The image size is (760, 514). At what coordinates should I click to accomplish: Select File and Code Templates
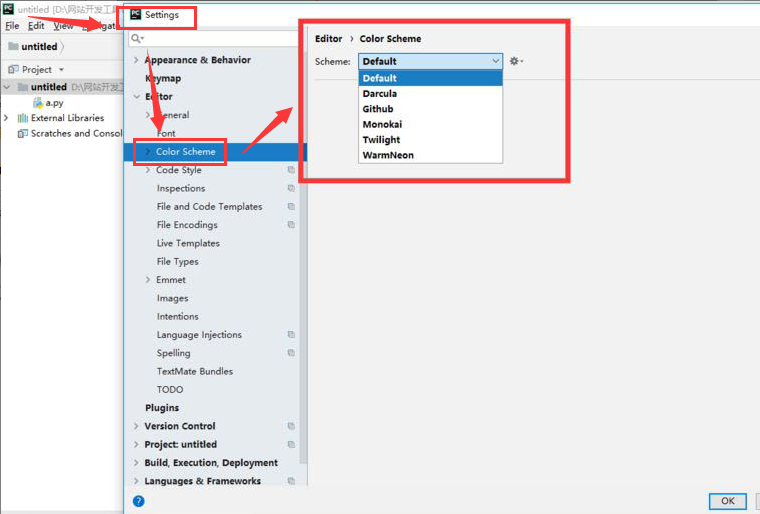[x=209, y=207]
